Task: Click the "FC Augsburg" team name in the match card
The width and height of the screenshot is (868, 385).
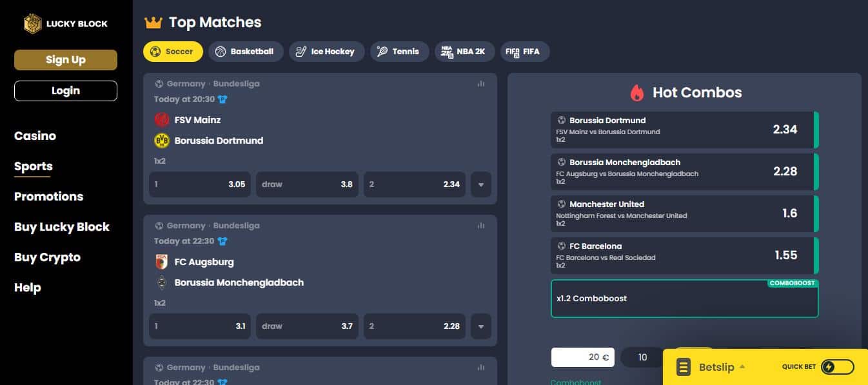Action: [204, 262]
